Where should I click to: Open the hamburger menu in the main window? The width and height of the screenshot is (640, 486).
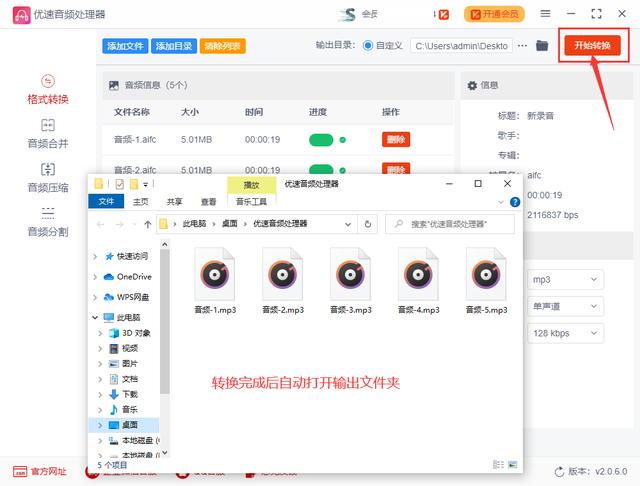pos(545,14)
